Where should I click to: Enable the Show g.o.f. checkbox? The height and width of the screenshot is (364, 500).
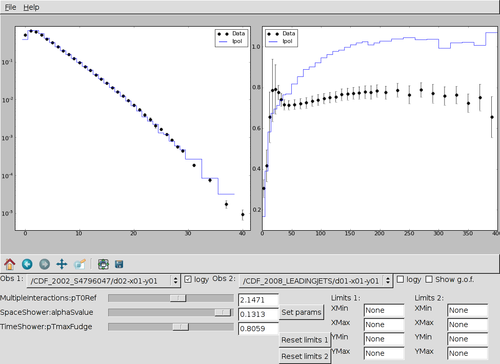point(429,279)
